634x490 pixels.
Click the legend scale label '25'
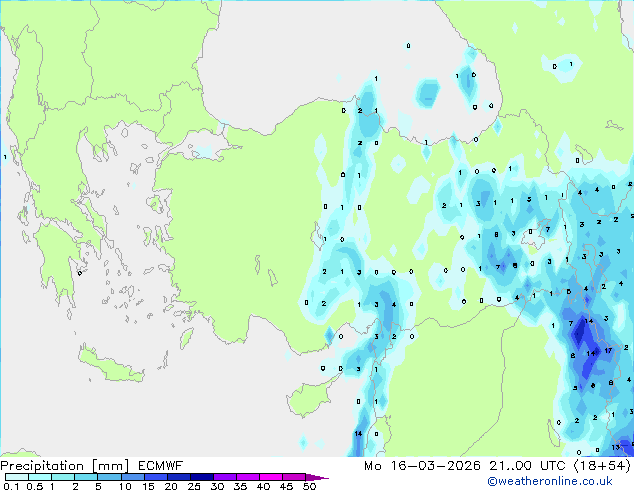point(194,486)
